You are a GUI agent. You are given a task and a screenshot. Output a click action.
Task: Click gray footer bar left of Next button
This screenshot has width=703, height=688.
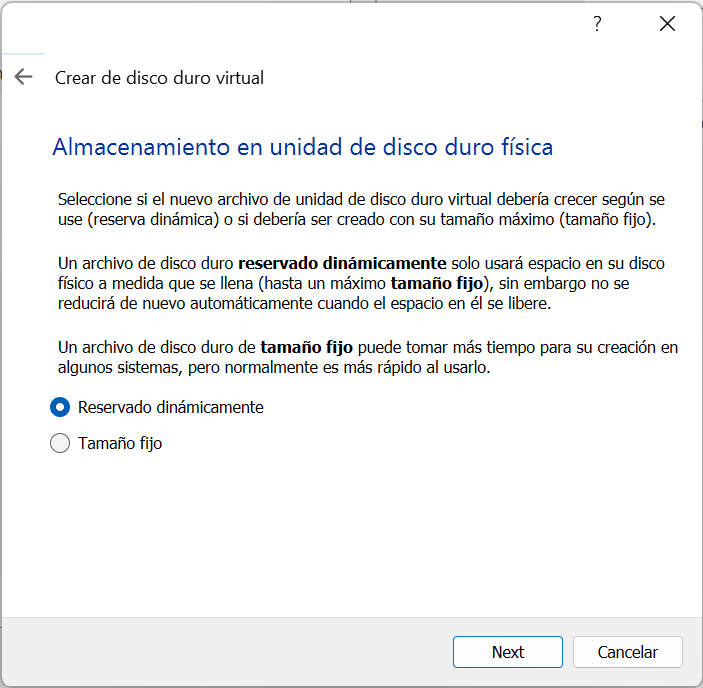224,652
